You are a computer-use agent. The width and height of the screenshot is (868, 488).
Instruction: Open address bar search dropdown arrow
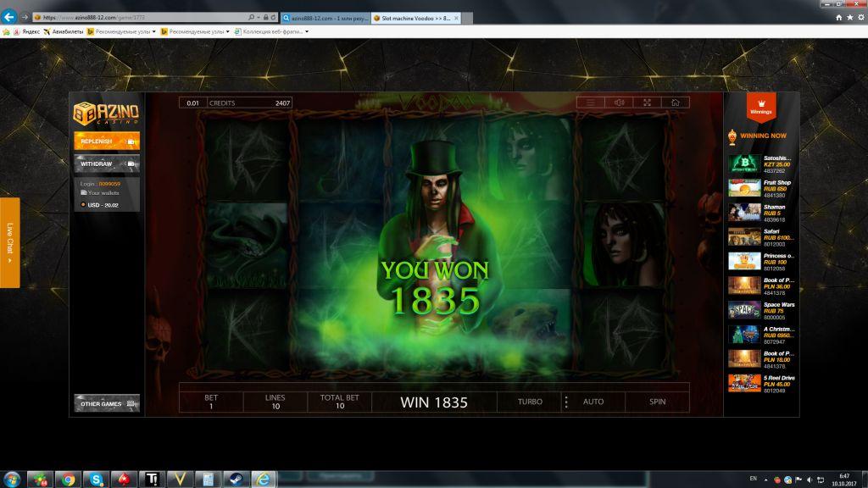[258, 18]
